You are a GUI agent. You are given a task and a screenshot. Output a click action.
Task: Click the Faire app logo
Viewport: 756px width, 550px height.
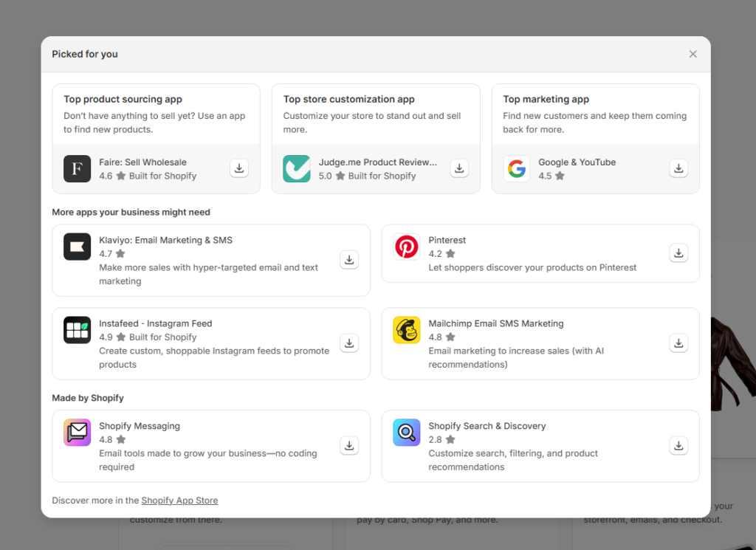pyautogui.click(x=77, y=169)
